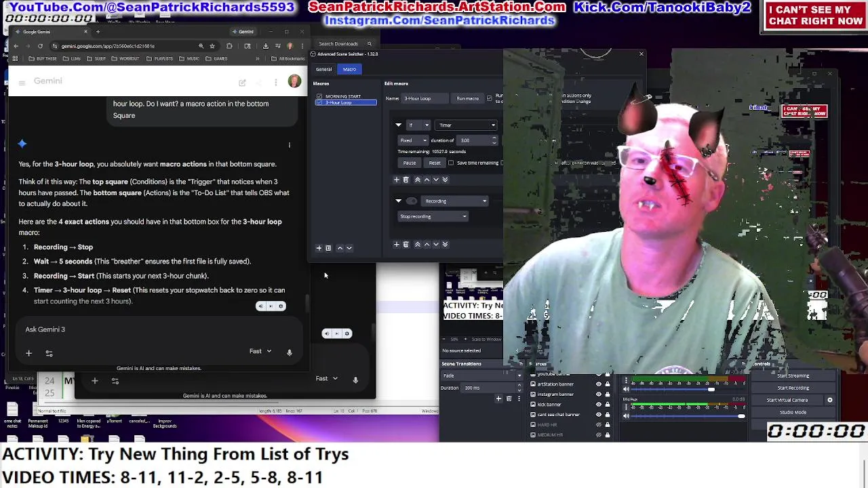
Task: Open response options next to Gemini sparkle
Action: (x=289, y=145)
